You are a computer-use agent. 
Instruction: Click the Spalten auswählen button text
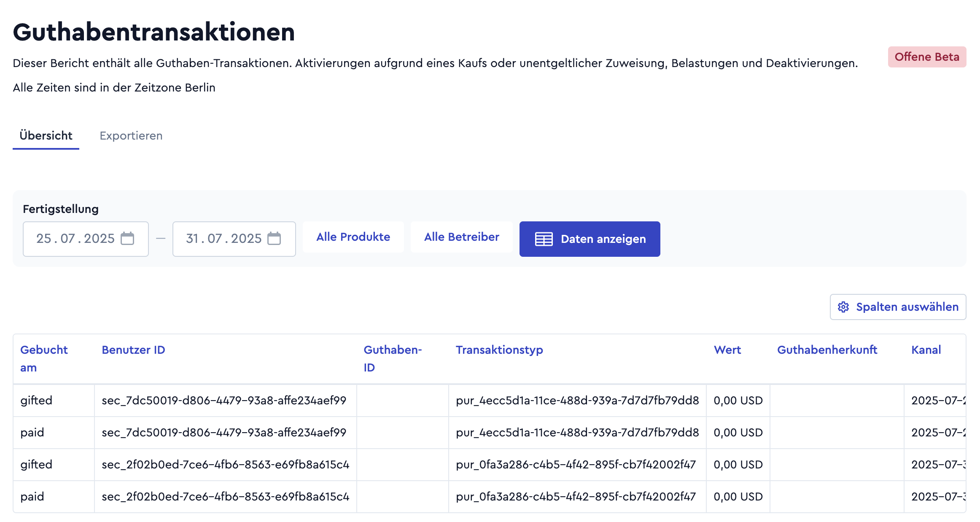[907, 307]
